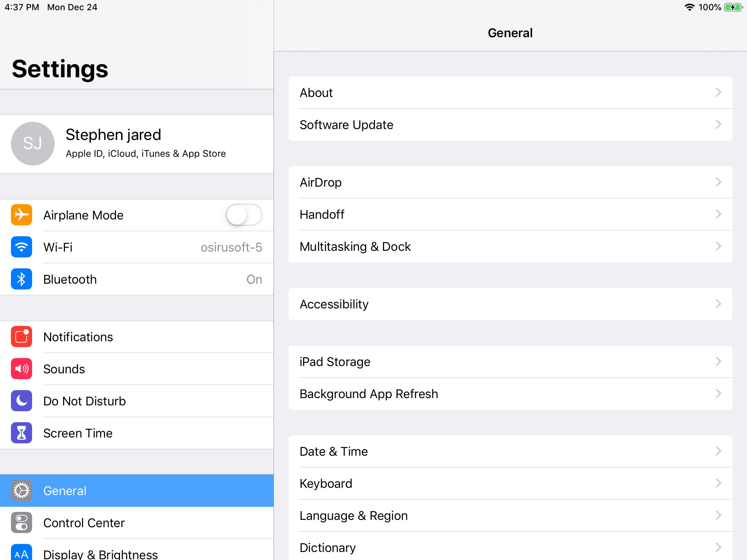Tap the SJ profile avatar
Image resolution: width=747 pixels, height=560 pixels.
click(x=33, y=143)
